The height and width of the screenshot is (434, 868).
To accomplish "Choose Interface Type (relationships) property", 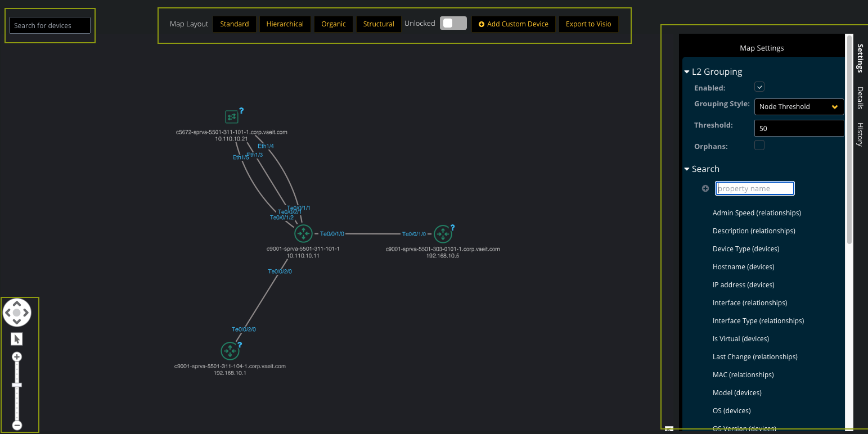I will click(758, 321).
